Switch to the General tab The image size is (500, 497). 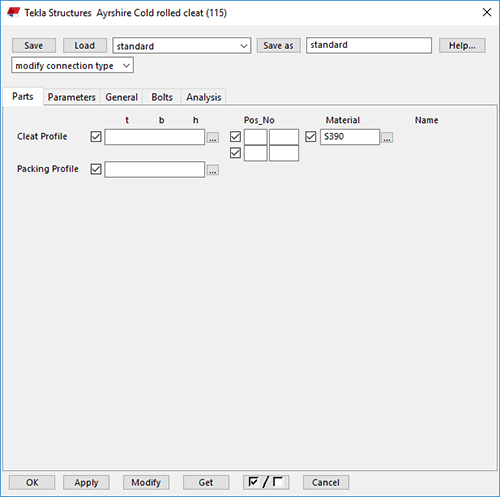click(121, 97)
